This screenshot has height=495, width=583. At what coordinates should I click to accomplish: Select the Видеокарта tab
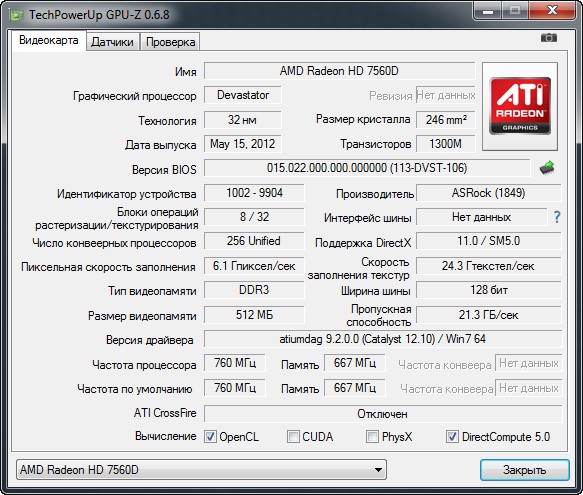pyautogui.click(x=49, y=40)
